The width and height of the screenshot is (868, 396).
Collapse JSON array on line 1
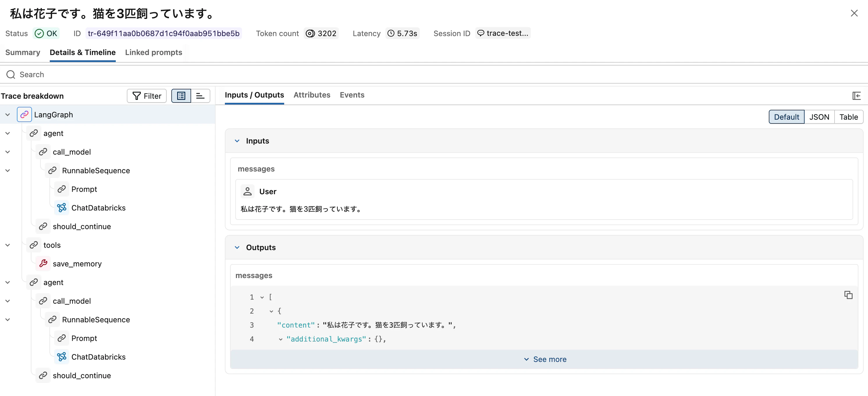coord(262,297)
